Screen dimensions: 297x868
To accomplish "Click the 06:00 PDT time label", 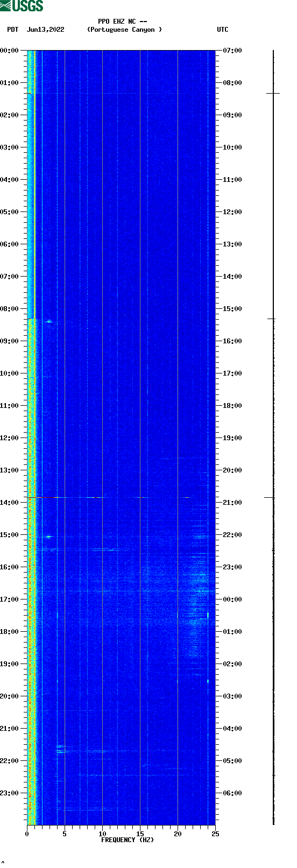I will (x=9, y=244).
